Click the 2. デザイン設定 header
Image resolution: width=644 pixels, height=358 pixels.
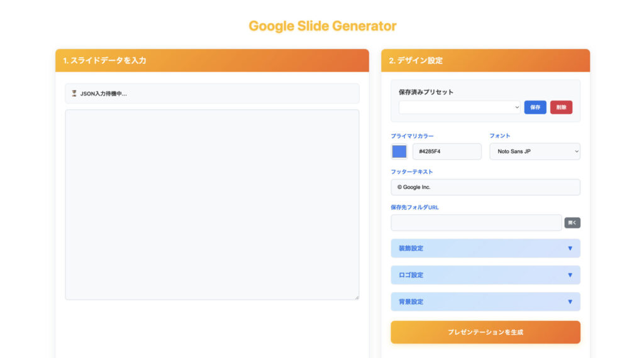tap(416, 61)
